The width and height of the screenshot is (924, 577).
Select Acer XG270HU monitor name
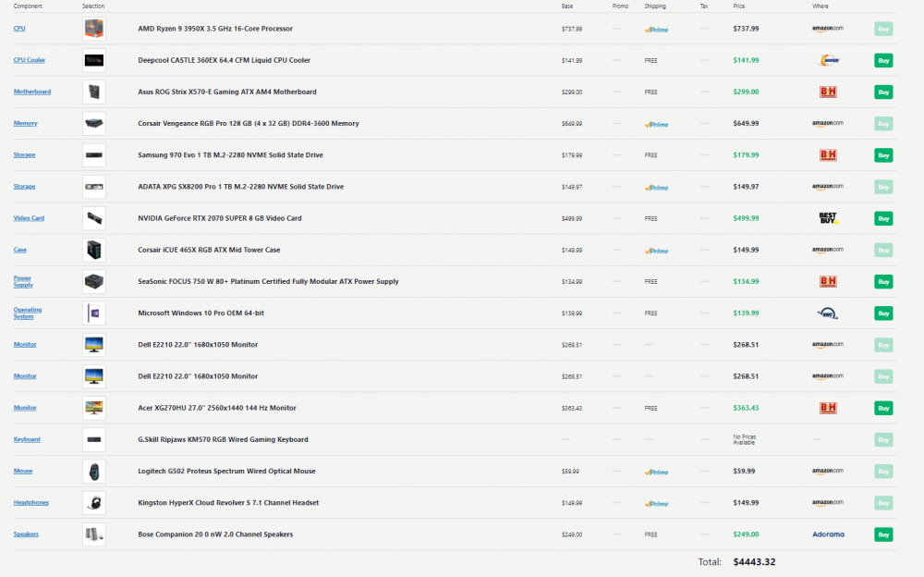(x=217, y=408)
